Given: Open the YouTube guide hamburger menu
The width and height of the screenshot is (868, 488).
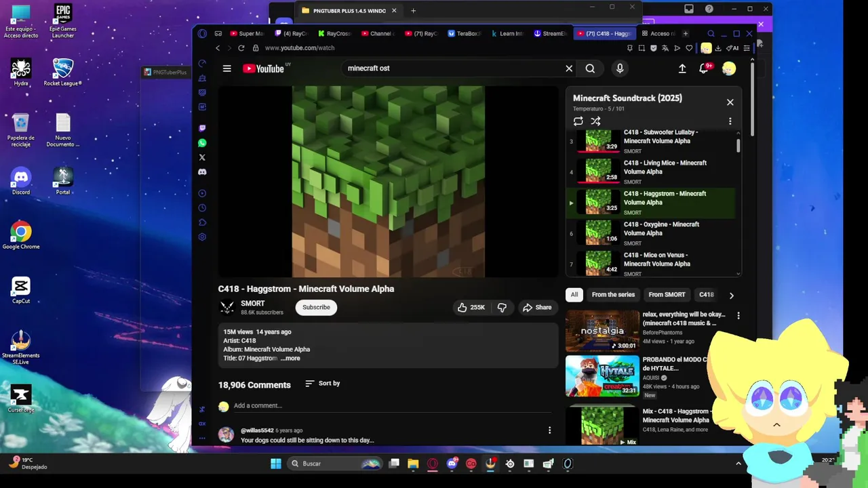Looking at the screenshot, I should click(227, 68).
